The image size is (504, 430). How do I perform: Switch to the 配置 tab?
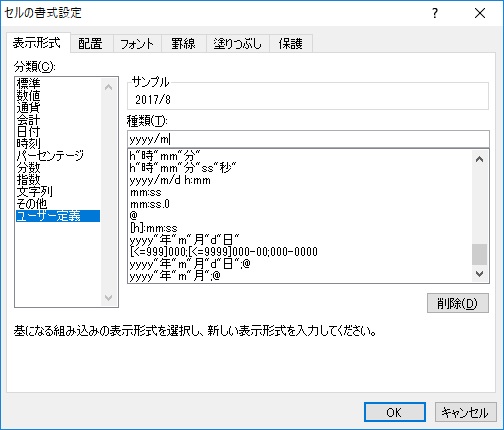point(91,43)
